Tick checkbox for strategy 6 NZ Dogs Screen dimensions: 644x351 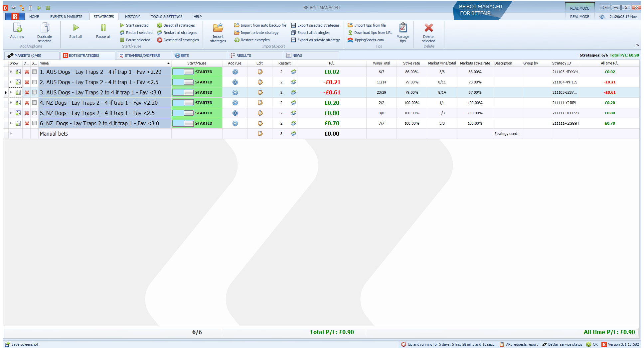pyautogui.click(x=35, y=123)
